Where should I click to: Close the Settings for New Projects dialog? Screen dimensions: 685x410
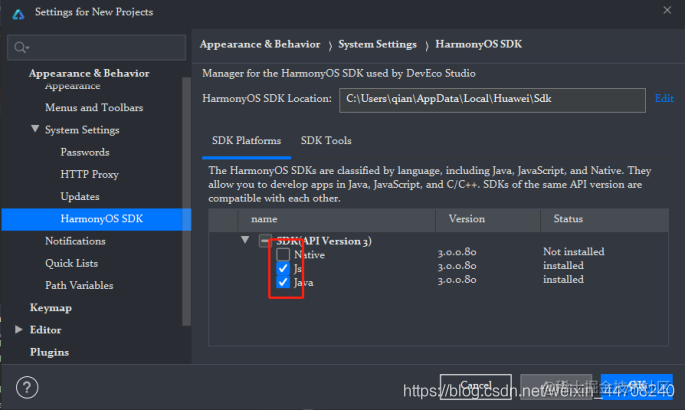point(667,10)
